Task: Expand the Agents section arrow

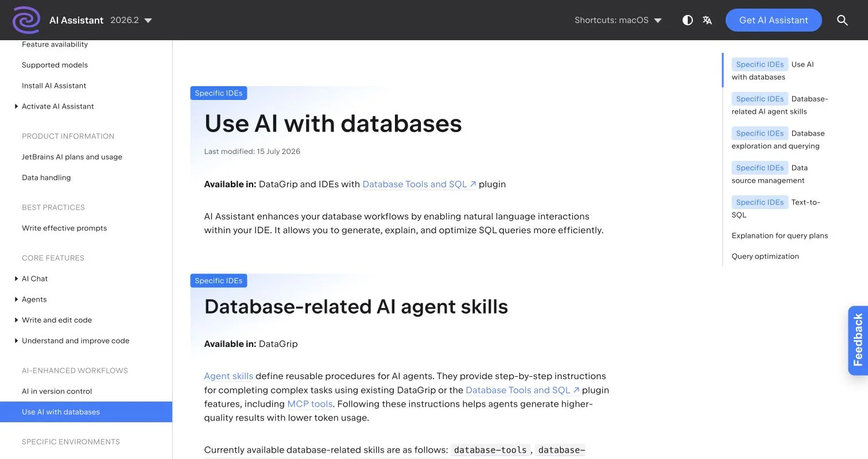Action: point(16,299)
